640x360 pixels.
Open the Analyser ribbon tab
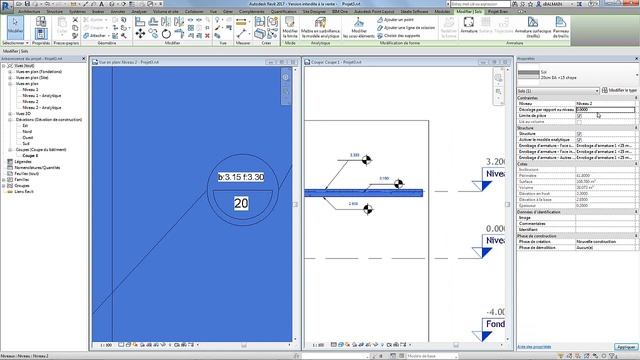(139, 12)
